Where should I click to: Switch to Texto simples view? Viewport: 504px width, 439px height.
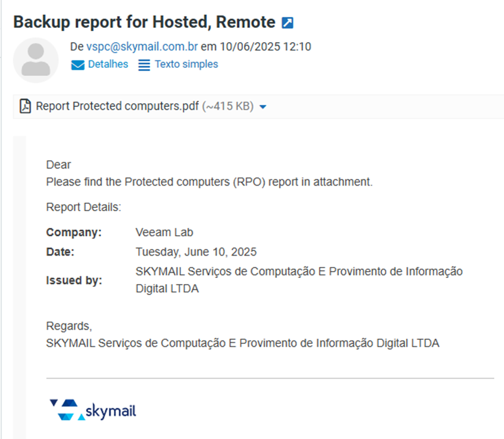(186, 64)
